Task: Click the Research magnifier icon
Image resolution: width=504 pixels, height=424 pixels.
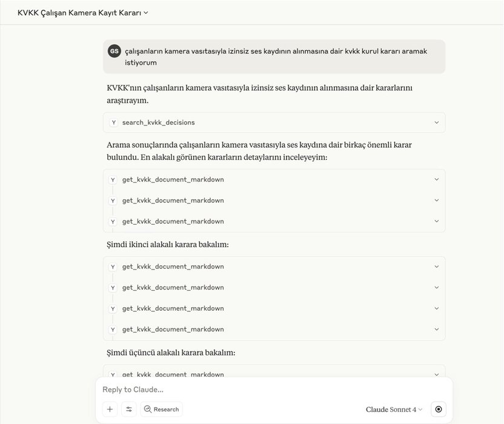Action: click(148, 409)
